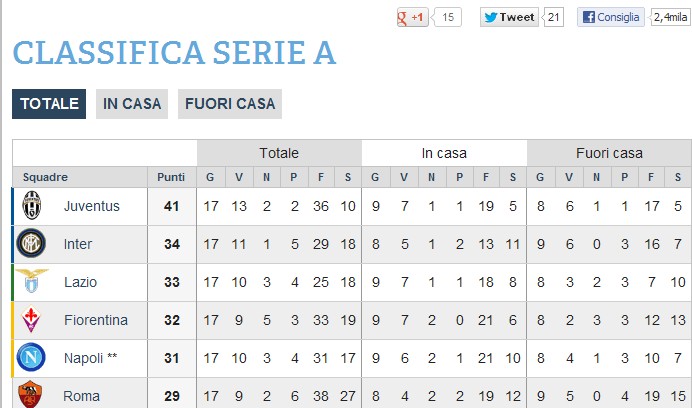Image resolution: width=692 pixels, height=408 pixels.
Task: Click the Inter club crest
Action: pyautogui.click(x=31, y=243)
